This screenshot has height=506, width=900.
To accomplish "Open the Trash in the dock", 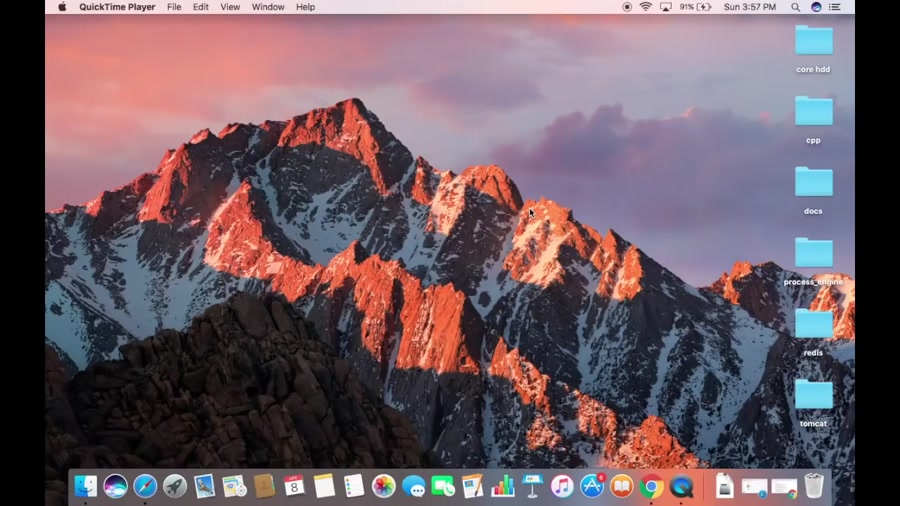I will (x=814, y=486).
